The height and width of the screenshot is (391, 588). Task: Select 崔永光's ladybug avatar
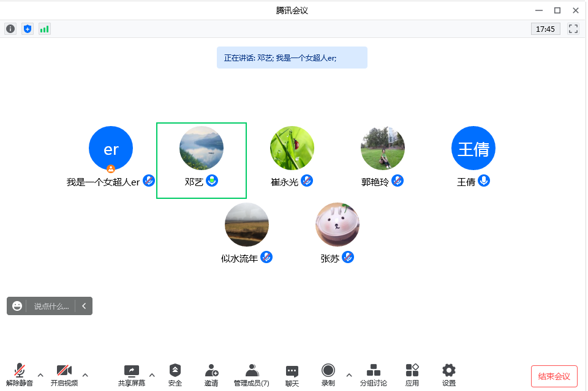pyautogui.click(x=292, y=148)
